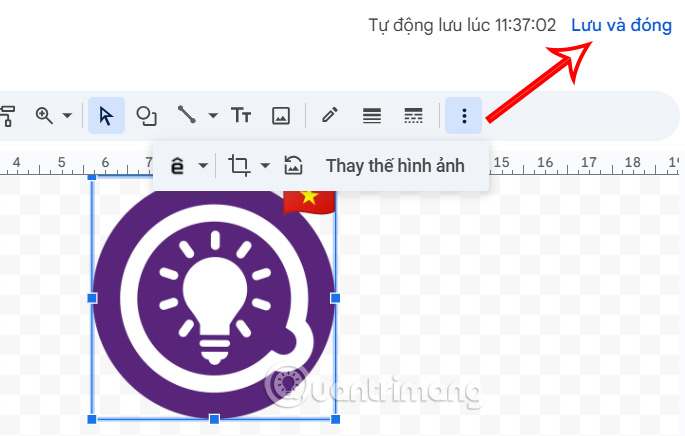The image size is (685, 436).
Task: Click the bottom-left corner resize handle
Action: pyautogui.click(x=92, y=419)
